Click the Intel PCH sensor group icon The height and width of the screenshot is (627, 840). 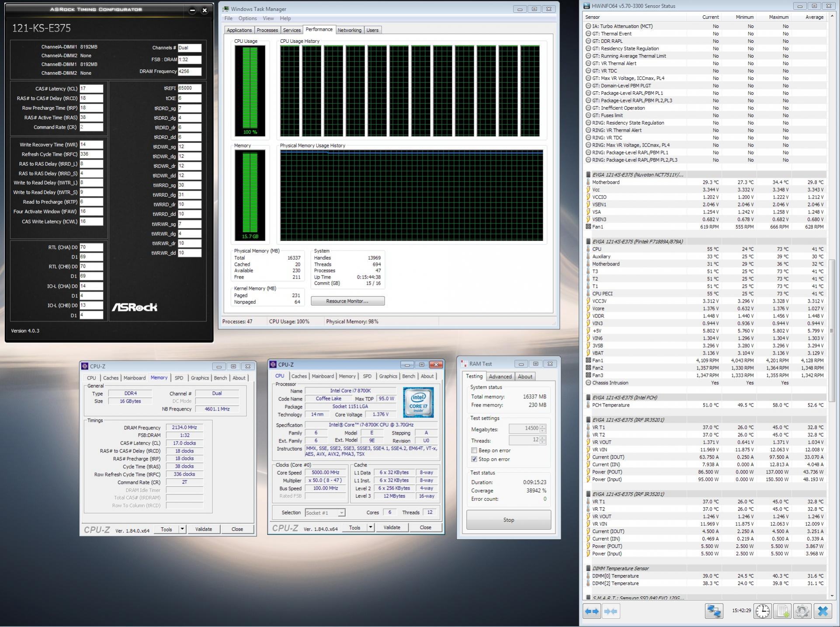(x=588, y=398)
